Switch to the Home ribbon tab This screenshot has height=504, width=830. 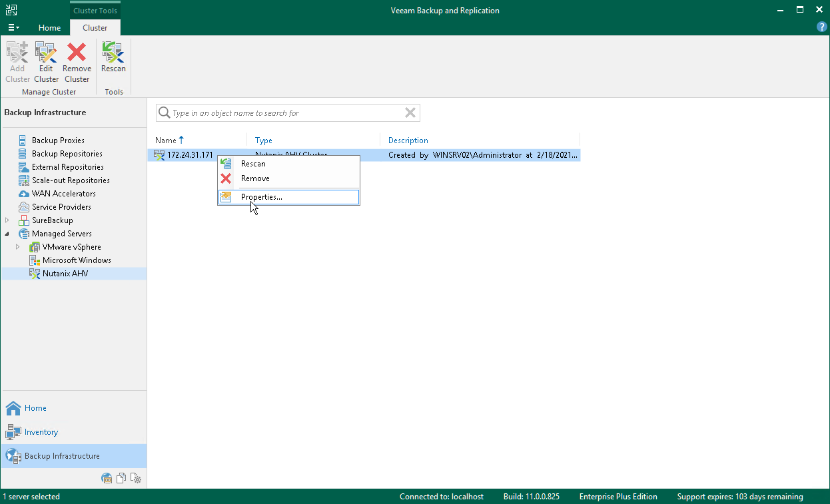pos(49,28)
